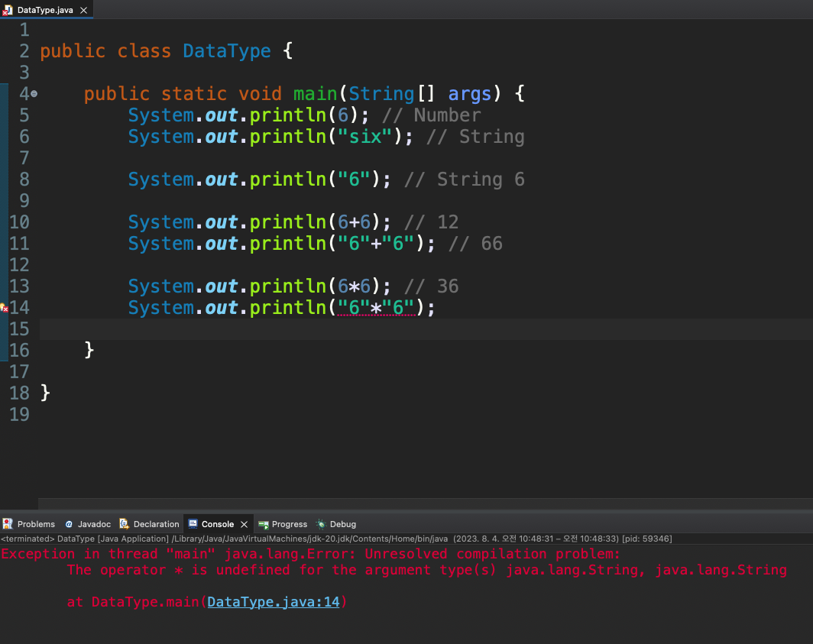813x644 pixels.
Task: Follow the DataType.java:14 stack trace link
Action: pos(274,602)
